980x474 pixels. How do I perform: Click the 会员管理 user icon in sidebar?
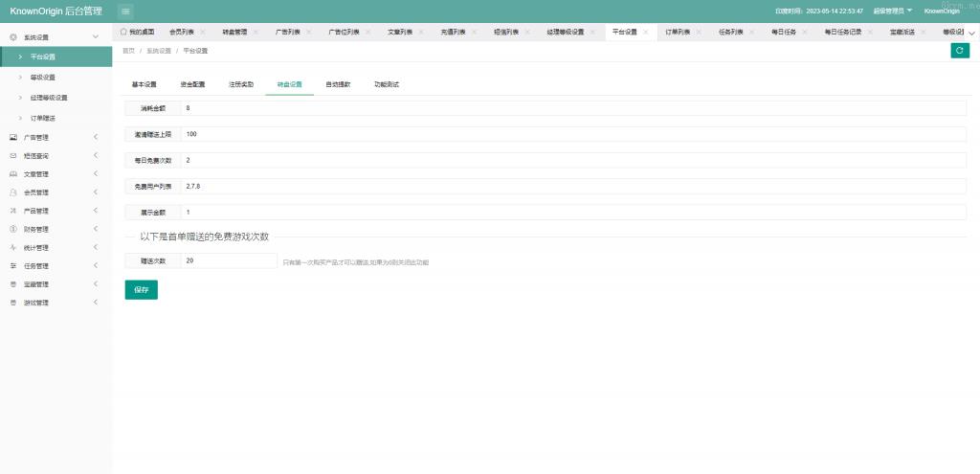(13, 192)
